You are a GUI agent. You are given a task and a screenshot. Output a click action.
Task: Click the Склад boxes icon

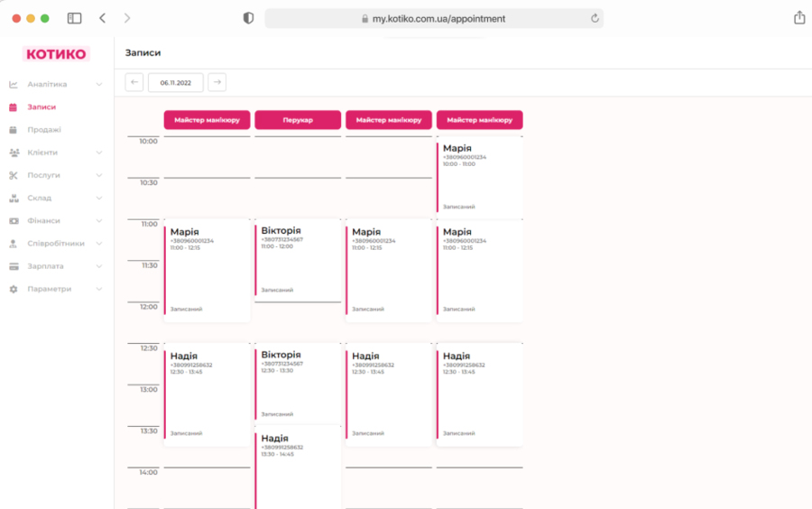point(14,199)
